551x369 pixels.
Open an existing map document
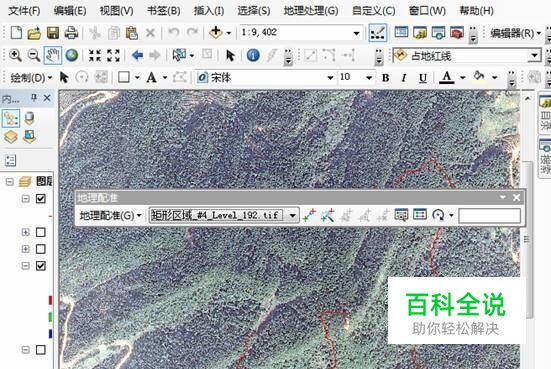pyautogui.click(x=34, y=33)
